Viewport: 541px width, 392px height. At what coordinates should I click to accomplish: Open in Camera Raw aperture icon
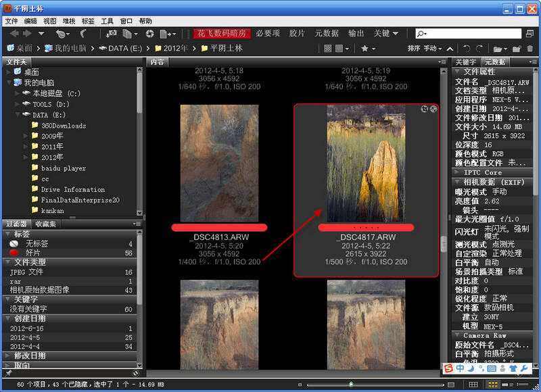[x=149, y=34]
